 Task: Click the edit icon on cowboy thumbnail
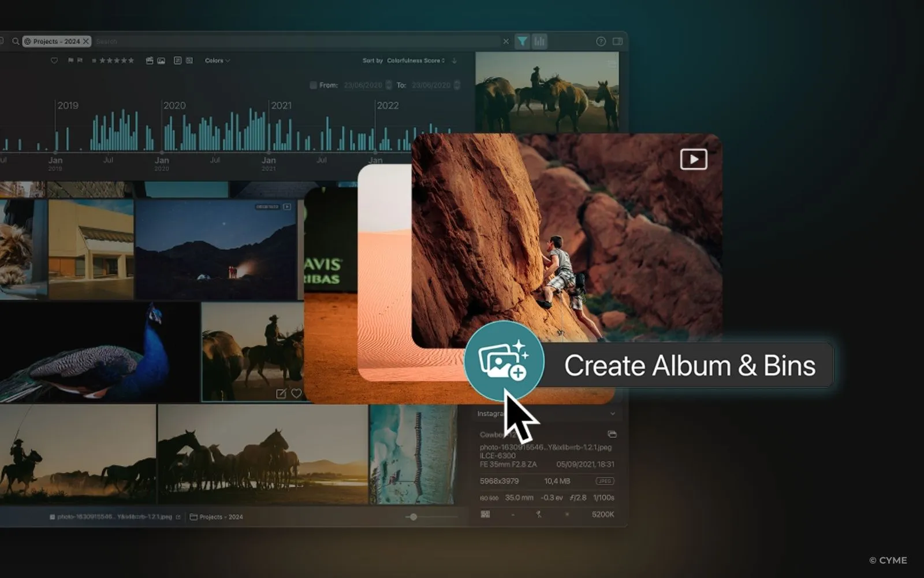click(281, 394)
